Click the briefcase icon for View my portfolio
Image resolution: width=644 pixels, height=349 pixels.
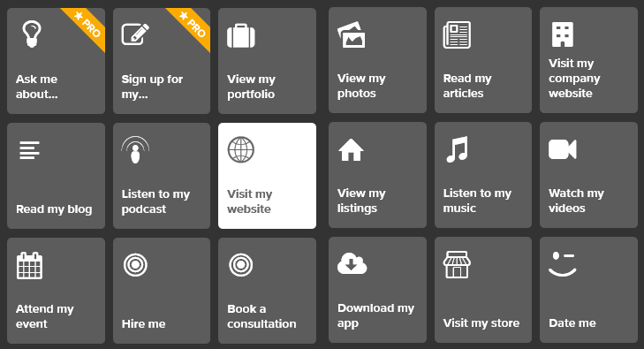click(241, 35)
